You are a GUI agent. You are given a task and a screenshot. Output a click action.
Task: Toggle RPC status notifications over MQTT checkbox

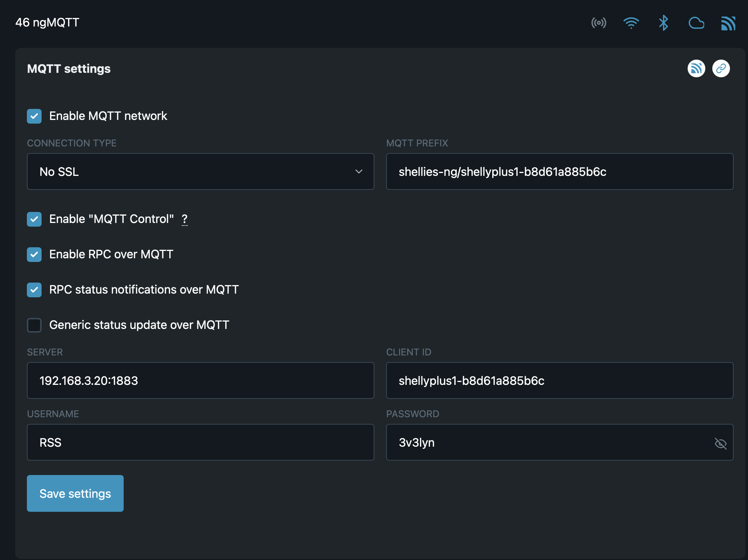coord(34,290)
